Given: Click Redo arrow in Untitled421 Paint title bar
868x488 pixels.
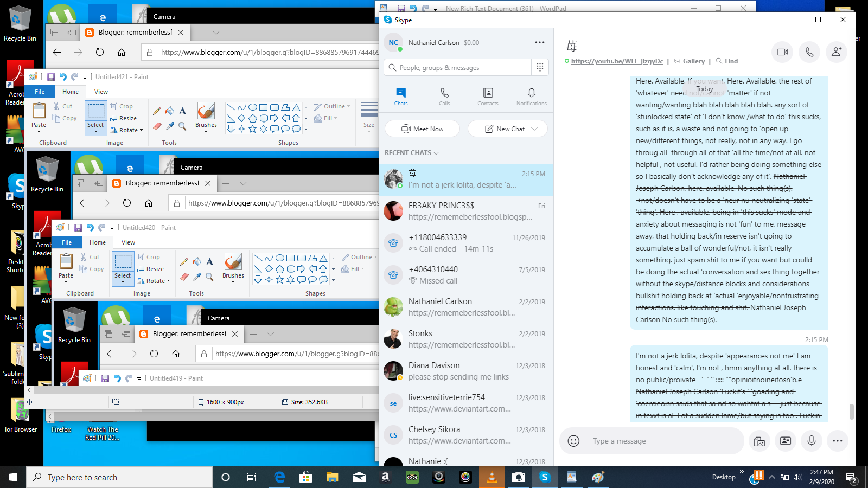Looking at the screenshot, I should [75, 77].
